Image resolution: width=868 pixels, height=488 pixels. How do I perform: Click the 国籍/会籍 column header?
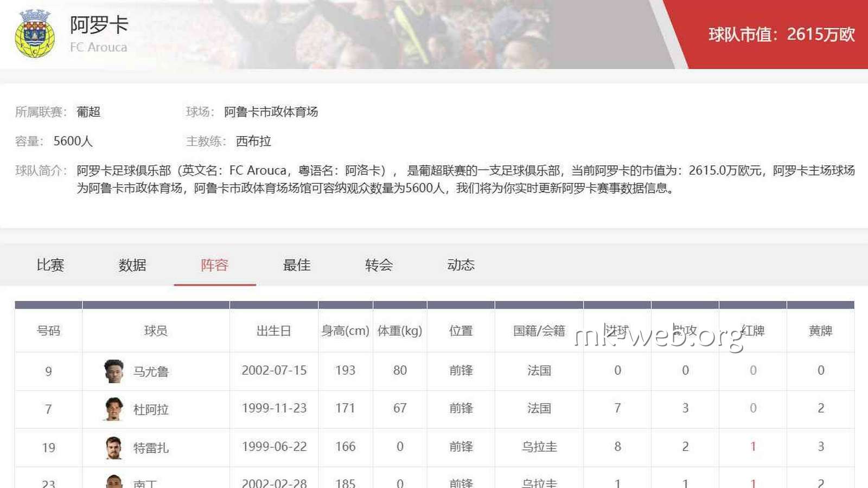coord(539,331)
